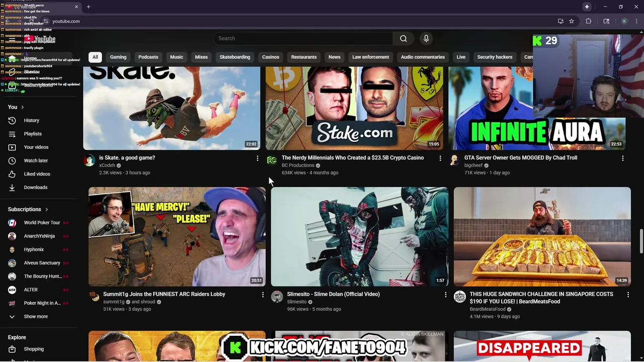Click inside the YouTube Search field
644x362 pixels.
(303, 39)
